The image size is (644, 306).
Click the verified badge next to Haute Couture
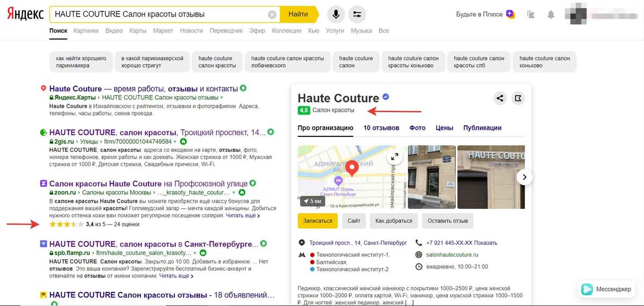(385, 97)
